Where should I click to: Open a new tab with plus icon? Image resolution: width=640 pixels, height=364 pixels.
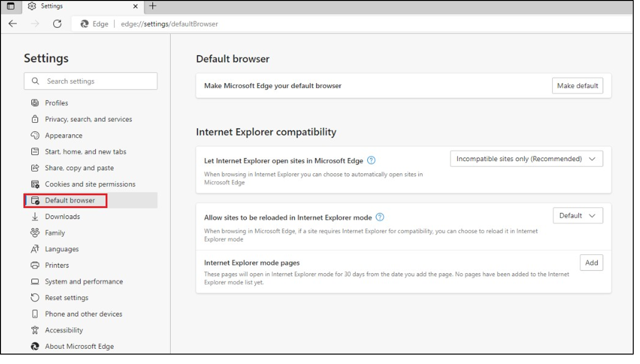point(153,6)
